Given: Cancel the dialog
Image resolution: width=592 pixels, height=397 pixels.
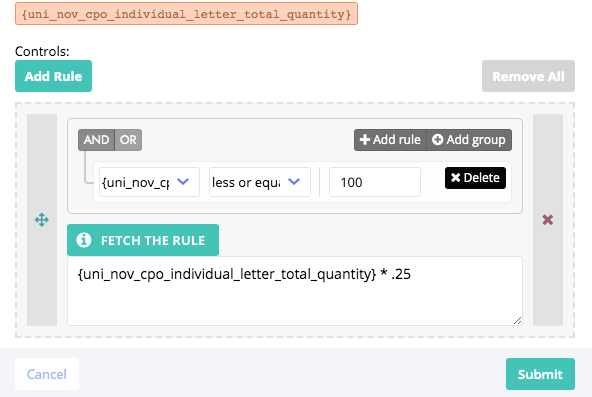Looking at the screenshot, I should 47,374.
